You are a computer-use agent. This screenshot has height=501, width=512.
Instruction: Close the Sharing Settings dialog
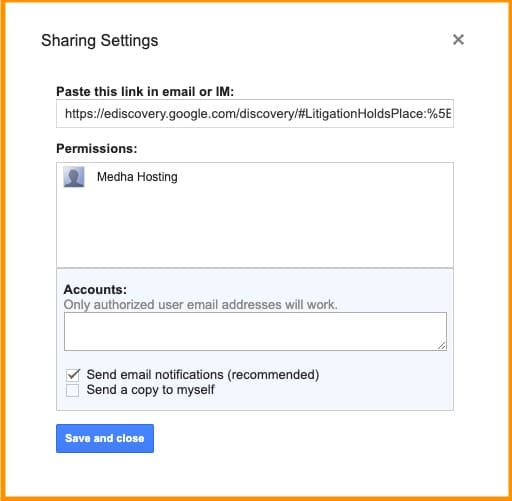[x=458, y=40]
